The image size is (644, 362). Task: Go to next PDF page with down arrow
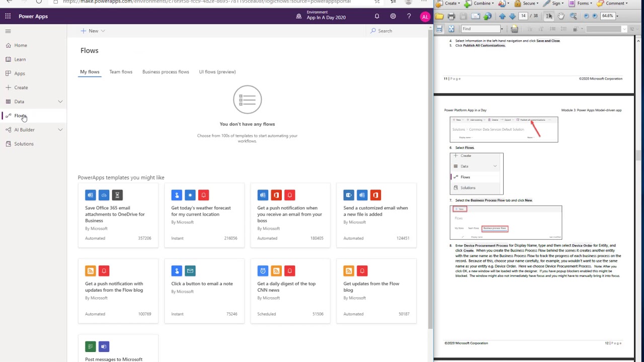tap(512, 16)
